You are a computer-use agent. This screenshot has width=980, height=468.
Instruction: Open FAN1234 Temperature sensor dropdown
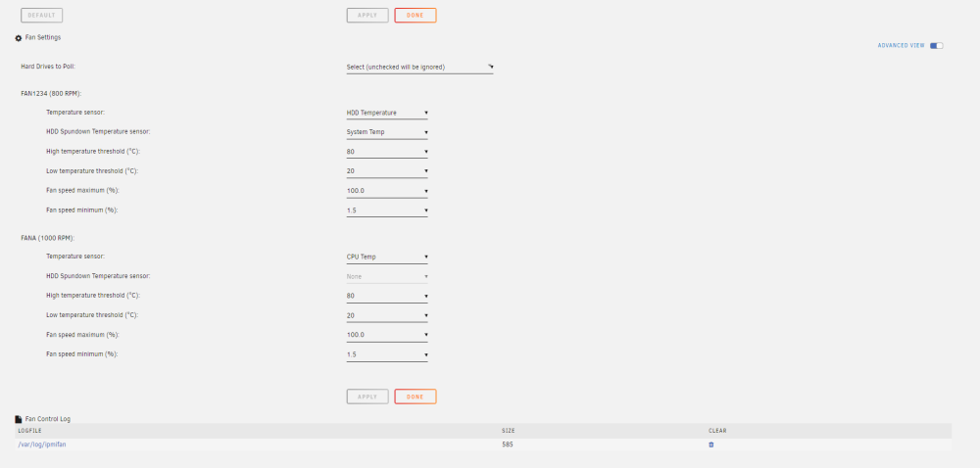[x=387, y=113]
